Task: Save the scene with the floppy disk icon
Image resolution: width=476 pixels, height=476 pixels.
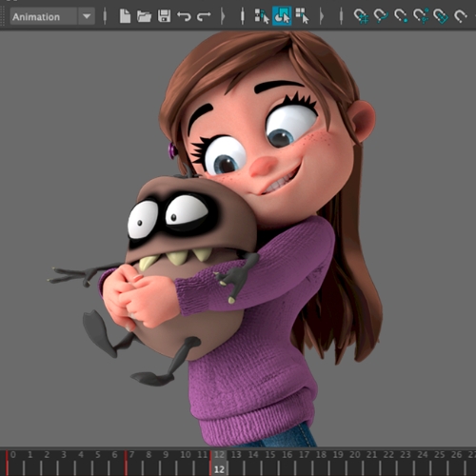Action: tap(164, 16)
